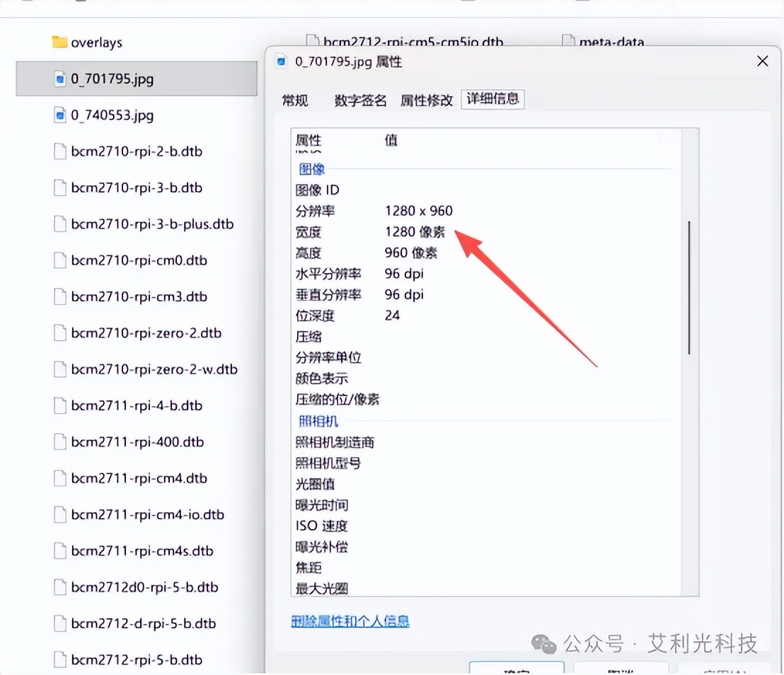The width and height of the screenshot is (784, 675).
Task: Click the bcm2712-rpi-5-b.dtb file name
Action: [x=137, y=659]
